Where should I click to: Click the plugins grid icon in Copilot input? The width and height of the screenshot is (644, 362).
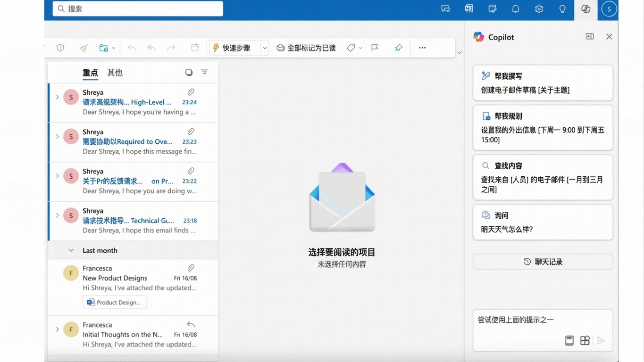(x=585, y=340)
